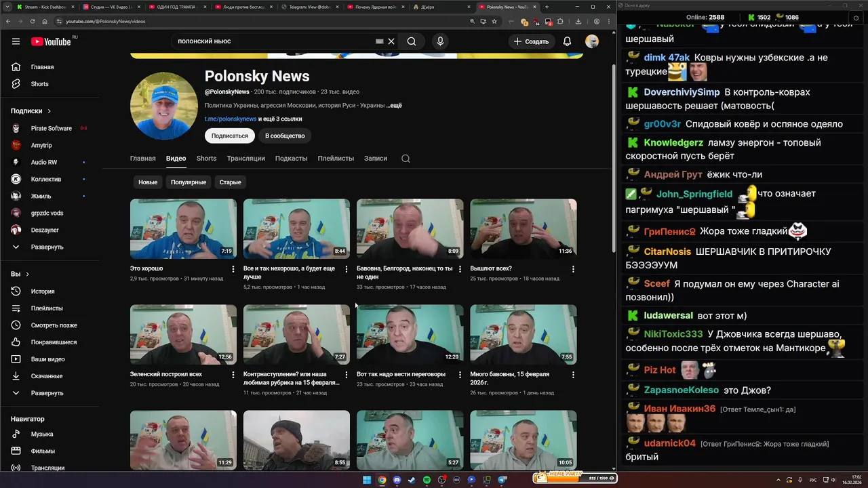Screen dimensions: 868x488
Task: Click the magnifier search button
Action: coord(412,41)
